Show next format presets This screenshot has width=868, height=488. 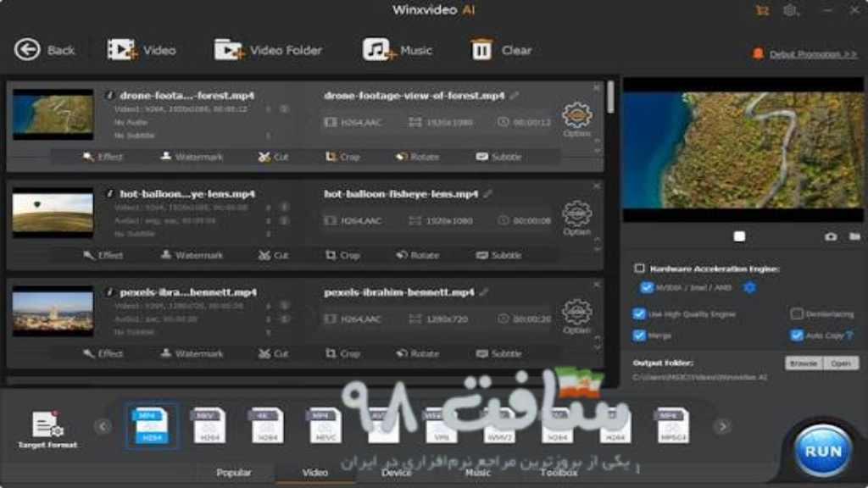(x=722, y=426)
